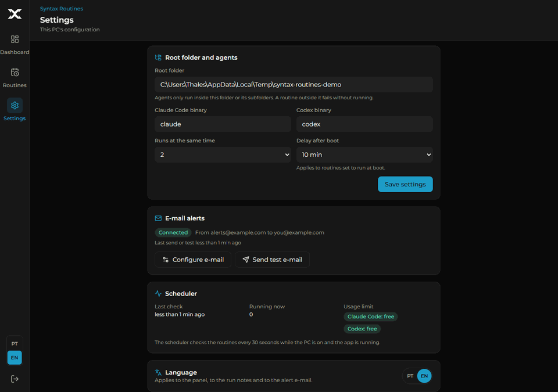The width and height of the screenshot is (558, 392).
Task: Open the Runs at the same time dropdown
Action: 223,154
